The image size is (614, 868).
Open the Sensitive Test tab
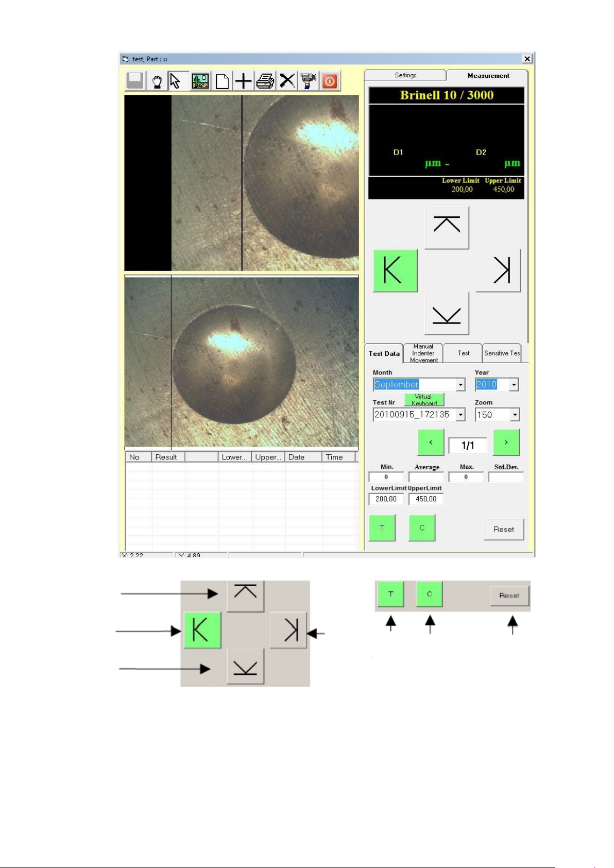[x=502, y=353]
